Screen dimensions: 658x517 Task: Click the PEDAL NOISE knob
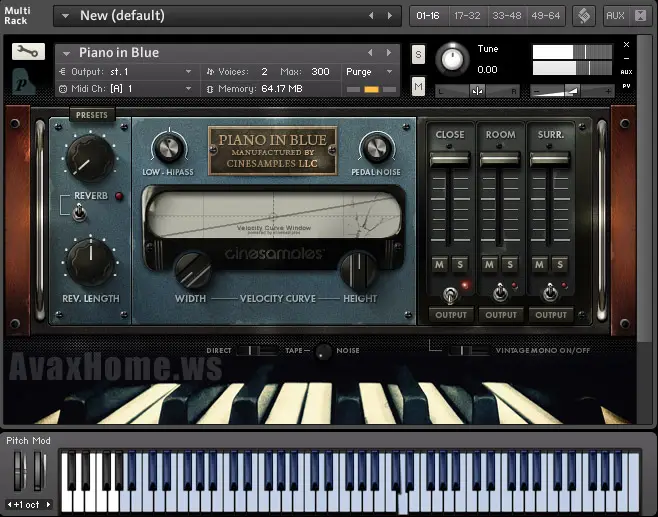tap(376, 147)
